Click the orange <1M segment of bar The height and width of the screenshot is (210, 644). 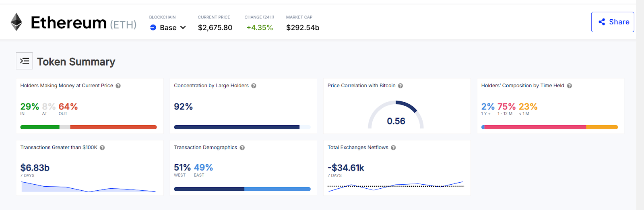pyautogui.click(x=602, y=127)
